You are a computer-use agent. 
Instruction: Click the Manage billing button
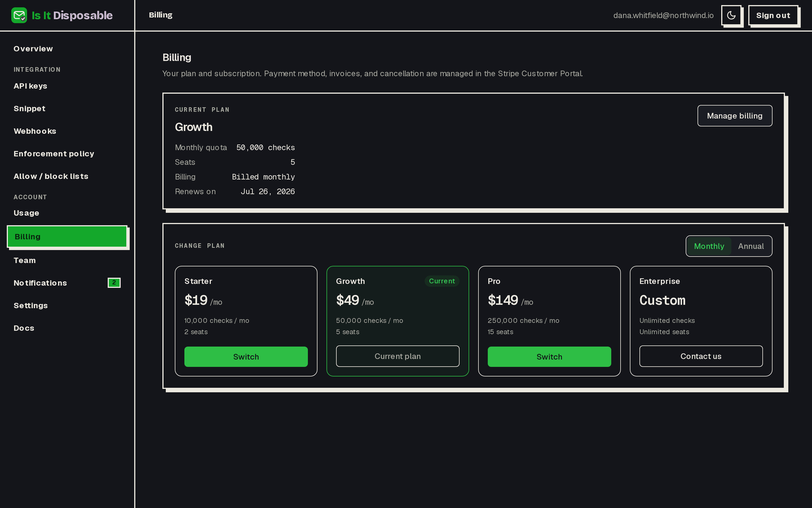734,116
